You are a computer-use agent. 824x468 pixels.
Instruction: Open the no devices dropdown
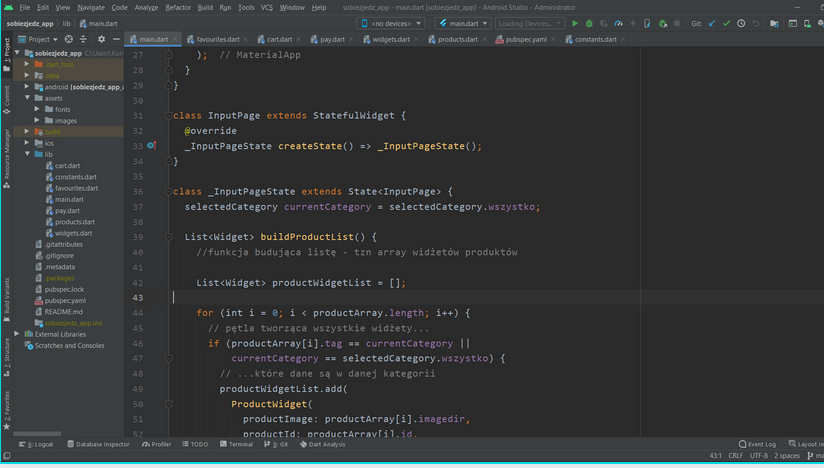[389, 23]
